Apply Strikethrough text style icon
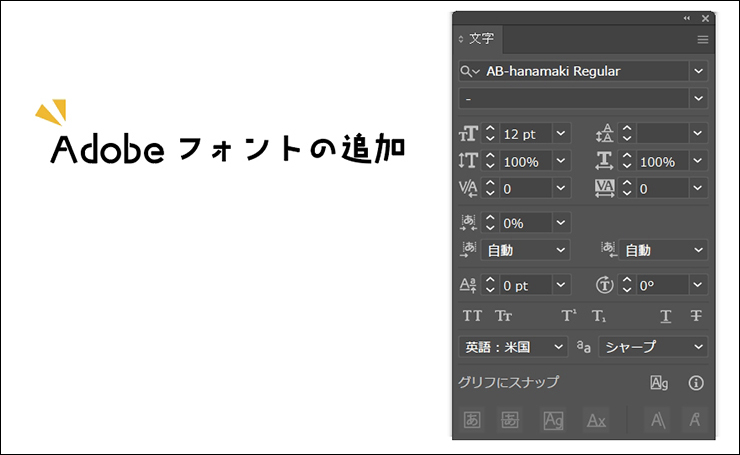This screenshot has height=455, width=740. coord(696,316)
